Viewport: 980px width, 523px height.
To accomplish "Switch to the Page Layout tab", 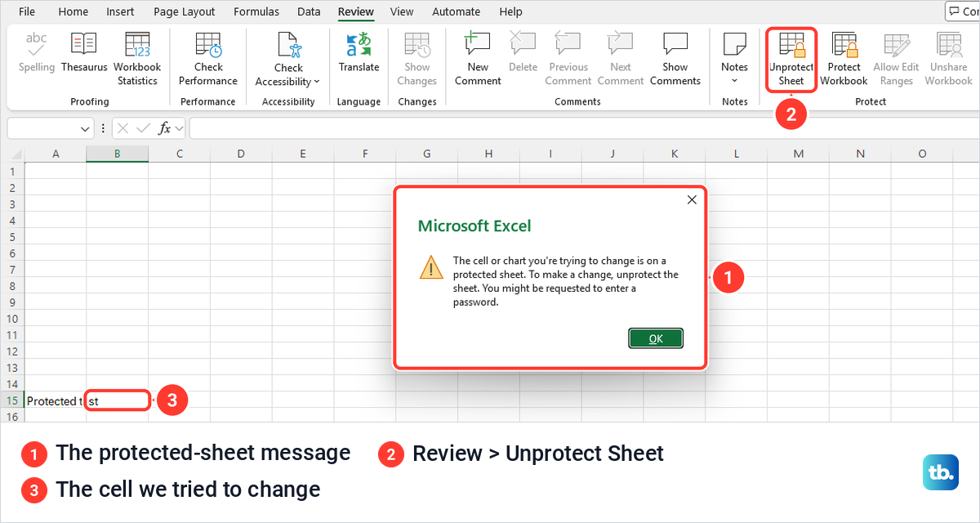I will [185, 11].
